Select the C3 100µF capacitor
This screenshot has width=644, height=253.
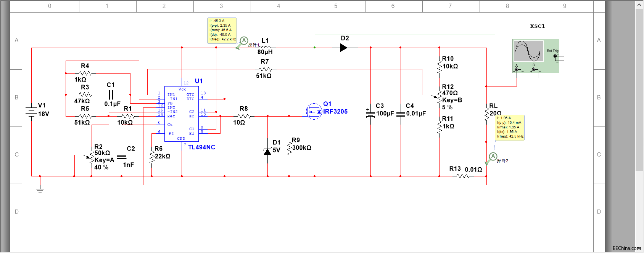coord(370,113)
